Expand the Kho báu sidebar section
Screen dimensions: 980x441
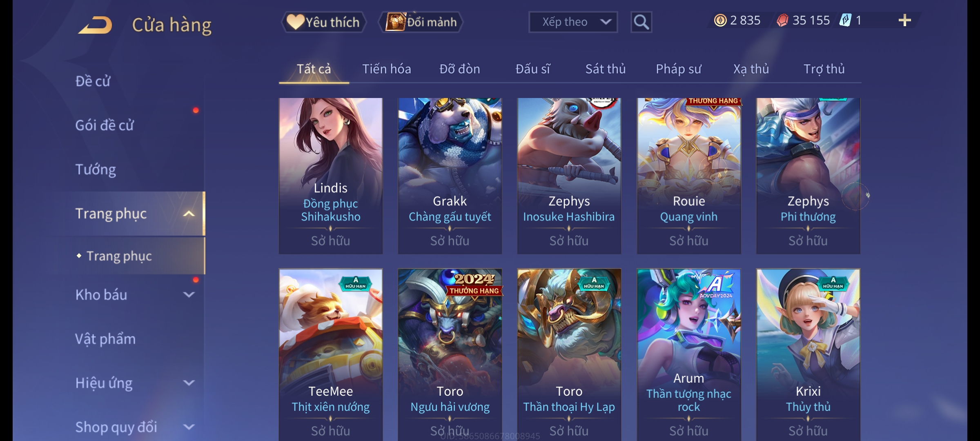[x=189, y=294]
